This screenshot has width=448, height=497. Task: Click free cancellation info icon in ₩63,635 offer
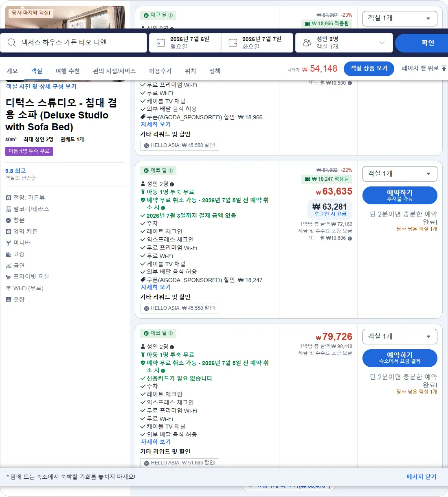coord(163,208)
